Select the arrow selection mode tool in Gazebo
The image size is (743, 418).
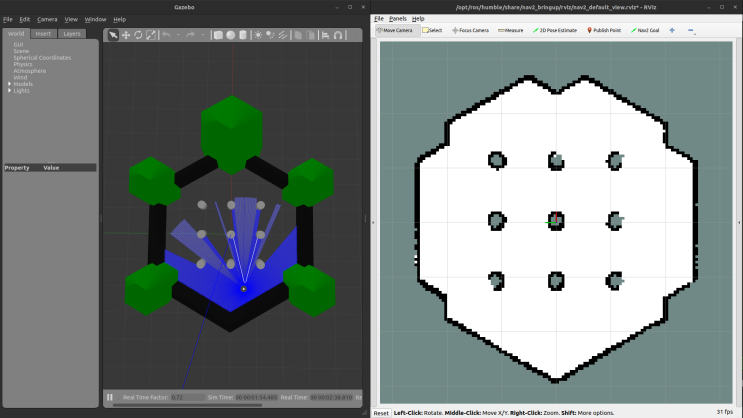coord(113,35)
